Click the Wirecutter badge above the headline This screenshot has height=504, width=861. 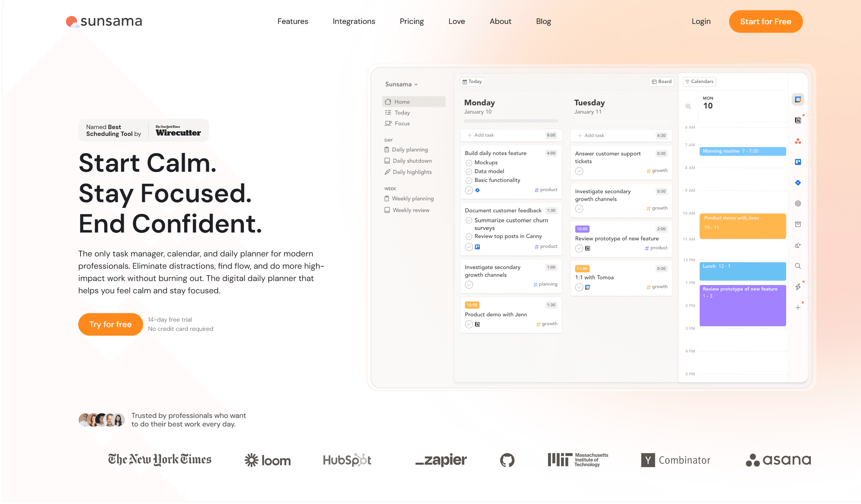pos(143,130)
